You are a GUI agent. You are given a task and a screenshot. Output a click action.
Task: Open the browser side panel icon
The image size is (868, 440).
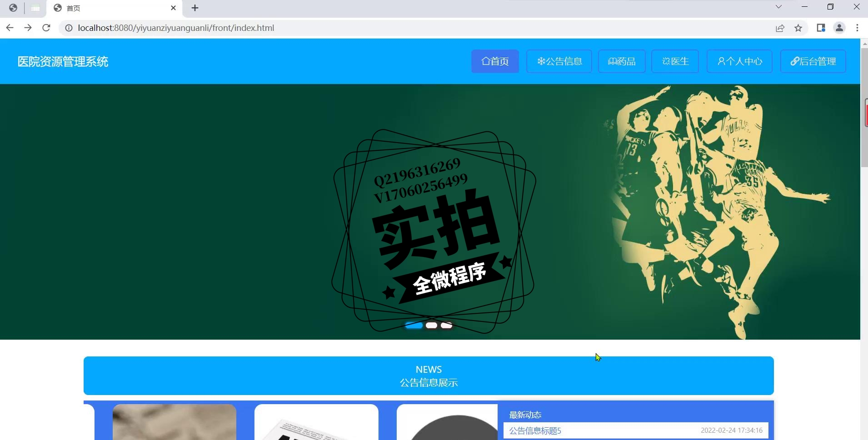coord(821,28)
